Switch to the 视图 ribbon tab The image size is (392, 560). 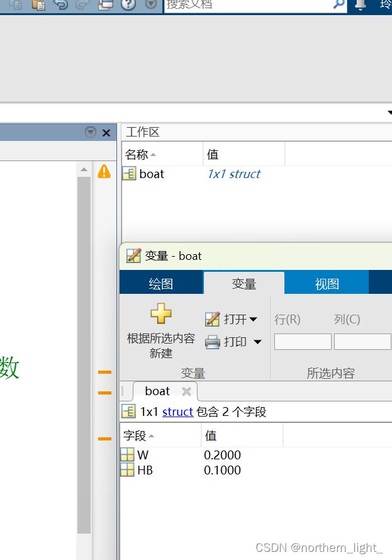tap(327, 284)
